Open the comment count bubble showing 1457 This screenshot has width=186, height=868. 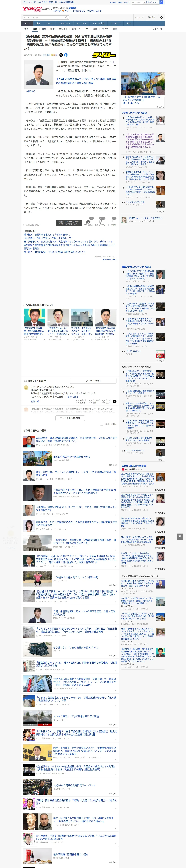[x=47, y=55]
